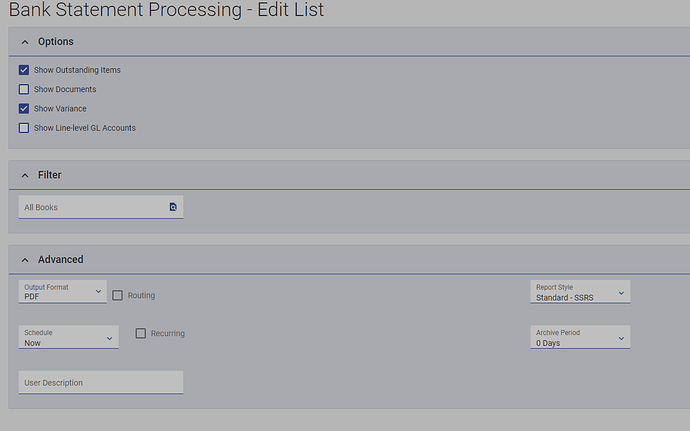The image size is (690, 431).
Task: Collapse the Advanced section chevron
Action: pyautogui.click(x=24, y=259)
